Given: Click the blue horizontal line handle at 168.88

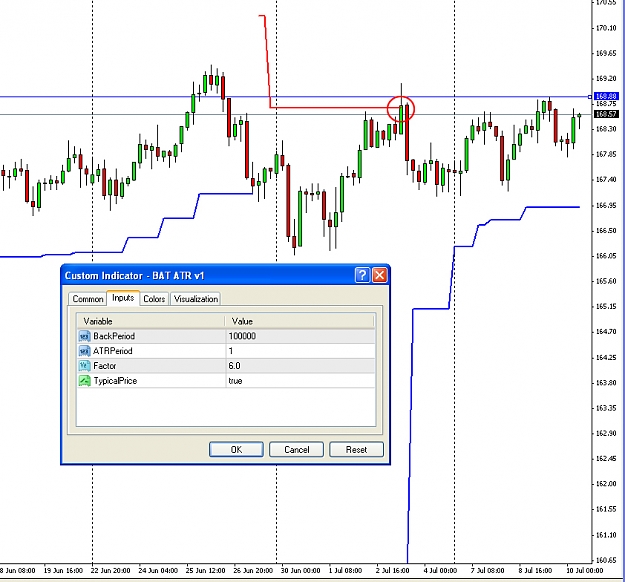Looking at the screenshot, I should click(590, 96).
